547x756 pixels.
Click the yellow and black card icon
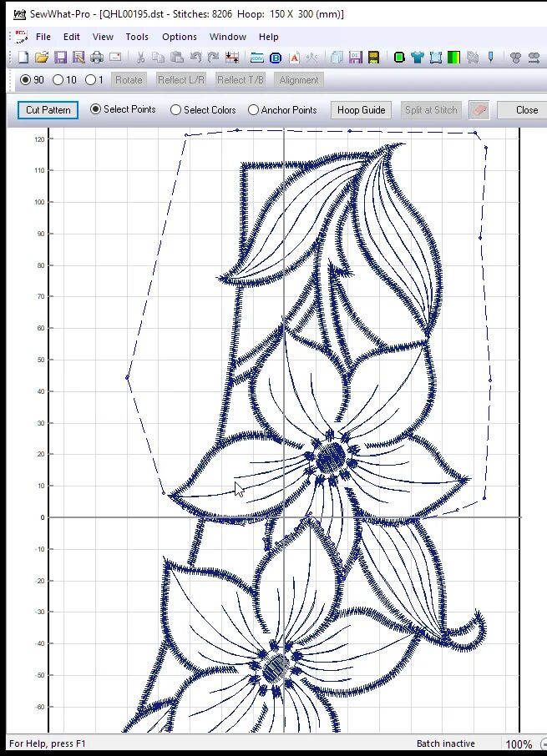click(373, 58)
